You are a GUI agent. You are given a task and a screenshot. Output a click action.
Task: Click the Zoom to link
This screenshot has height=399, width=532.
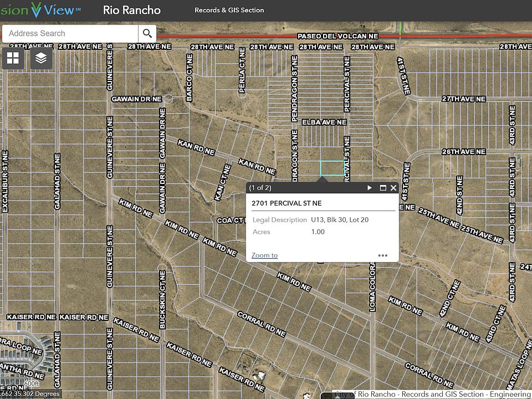coord(264,255)
